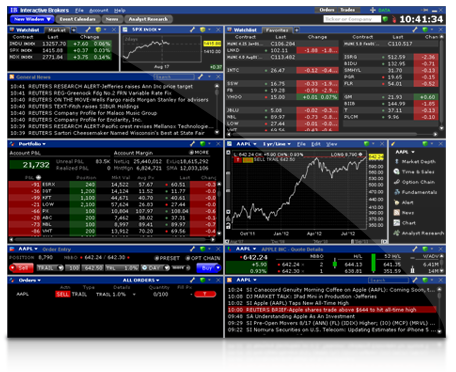Image resolution: width=456 pixels, height=372 pixels.
Task: Click wrench icon in SPX INDEX chart panel
Action: 193,30
